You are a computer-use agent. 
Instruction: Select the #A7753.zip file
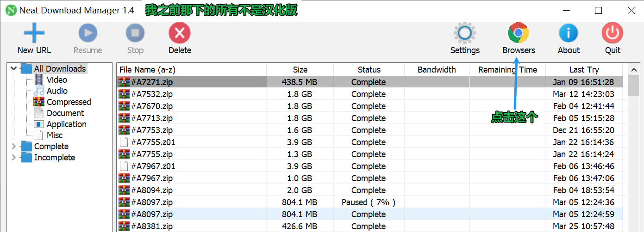[x=152, y=130]
